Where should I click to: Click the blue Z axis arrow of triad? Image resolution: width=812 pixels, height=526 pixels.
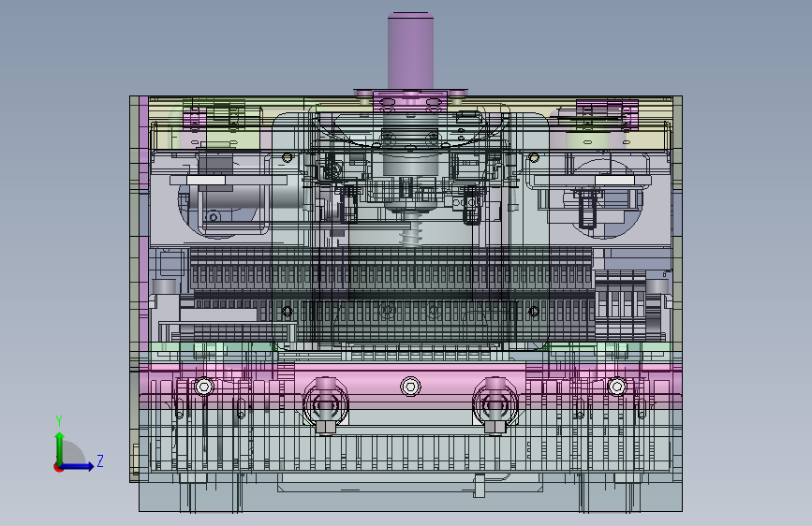coord(79,466)
